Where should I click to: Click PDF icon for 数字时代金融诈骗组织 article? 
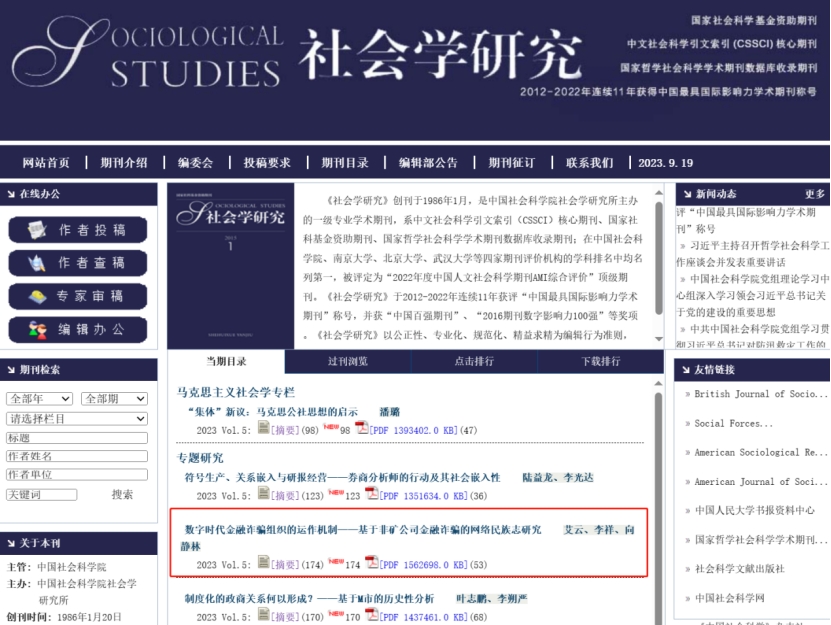(371, 564)
